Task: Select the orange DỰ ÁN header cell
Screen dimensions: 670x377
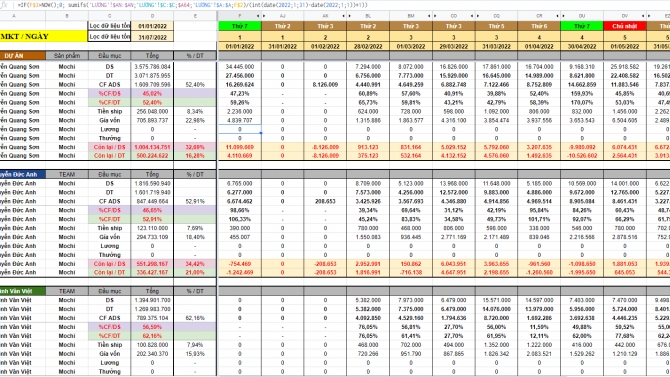Action: (23, 56)
